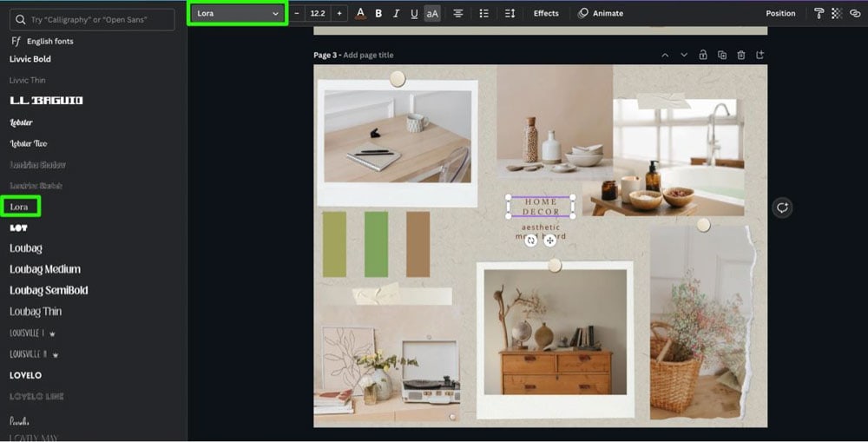Open the text color picker
The width and height of the screenshot is (868, 442).
(x=360, y=13)
